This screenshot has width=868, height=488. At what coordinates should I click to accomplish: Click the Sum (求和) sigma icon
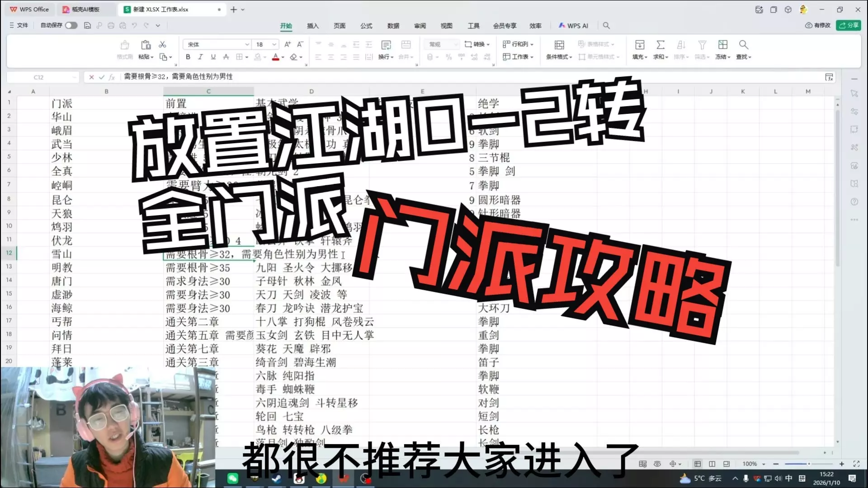(660, 45)
